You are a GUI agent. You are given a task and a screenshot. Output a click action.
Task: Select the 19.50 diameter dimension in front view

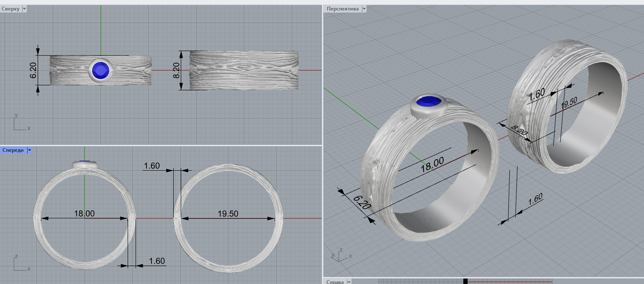pos(228,214)
